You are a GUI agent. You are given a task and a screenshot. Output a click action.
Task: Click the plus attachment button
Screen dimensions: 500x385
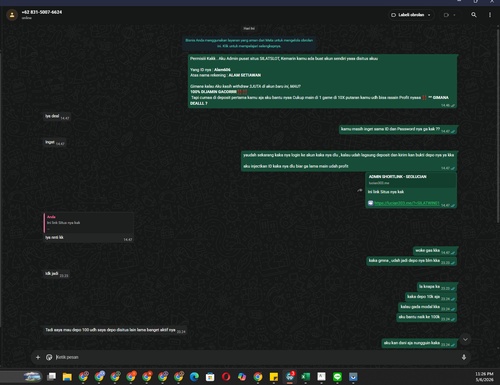tap(38, 357)
